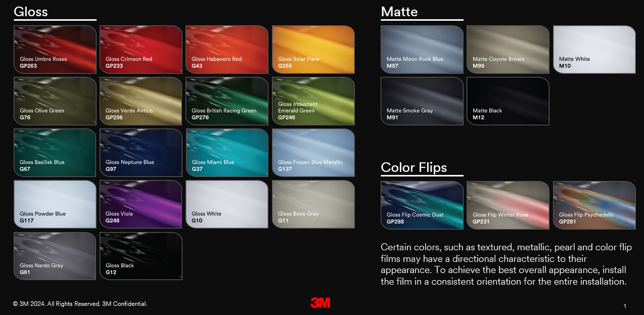Click the 3M 2024 copyright notice
The width and height of the screenshot is (644, 315).
(x=80, y=304)
